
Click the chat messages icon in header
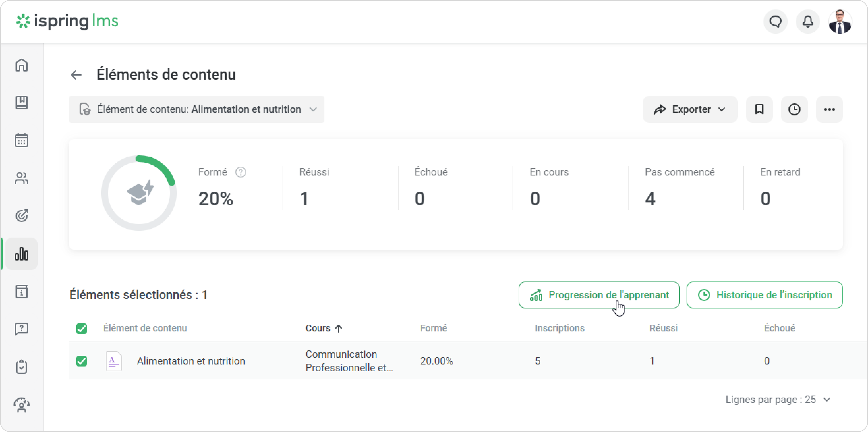[x=775, y=22]
